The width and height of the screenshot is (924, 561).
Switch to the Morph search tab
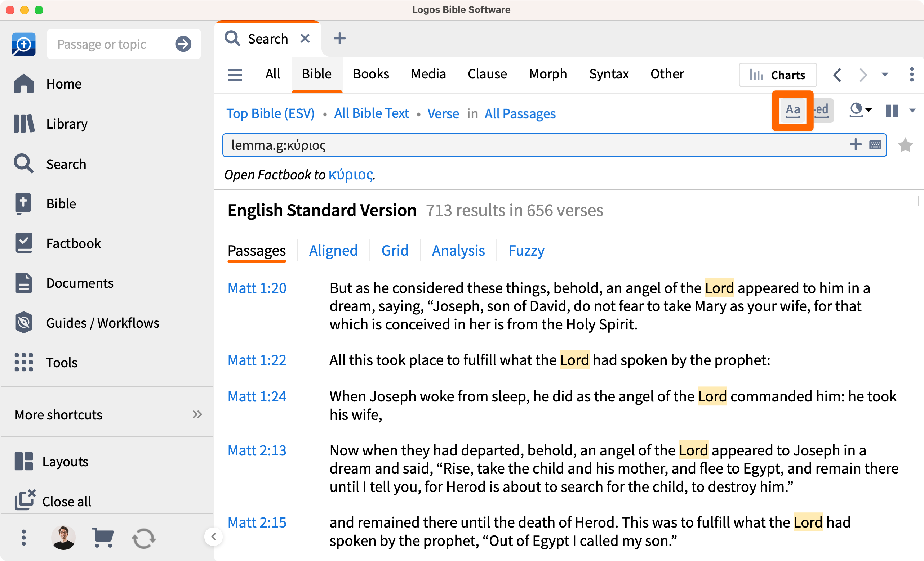[548, 74]
